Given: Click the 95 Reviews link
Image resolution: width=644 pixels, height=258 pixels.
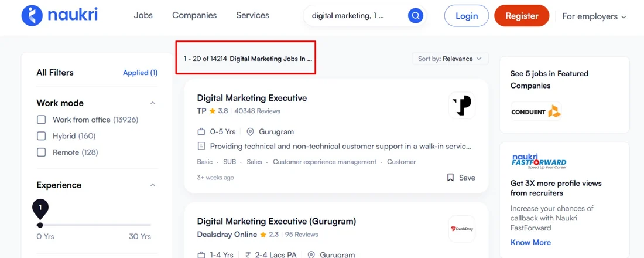Looking at the screenshot, I should point(302,235).
